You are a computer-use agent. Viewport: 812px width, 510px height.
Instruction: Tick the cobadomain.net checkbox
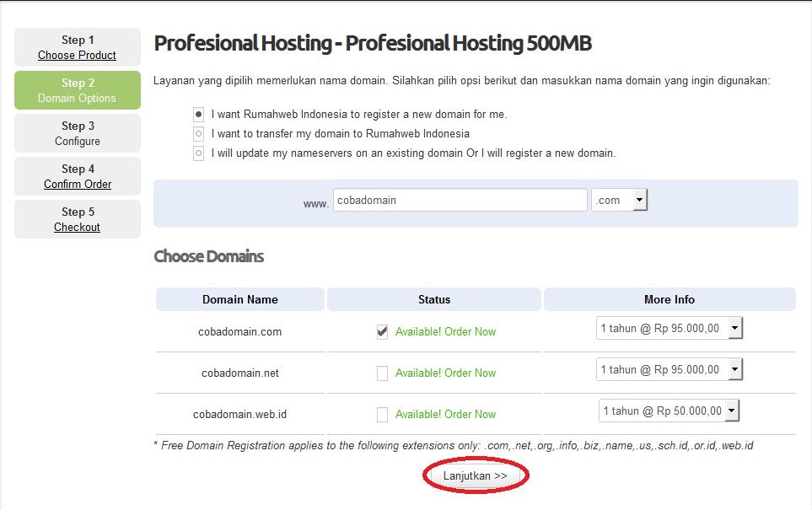[382, 373]
